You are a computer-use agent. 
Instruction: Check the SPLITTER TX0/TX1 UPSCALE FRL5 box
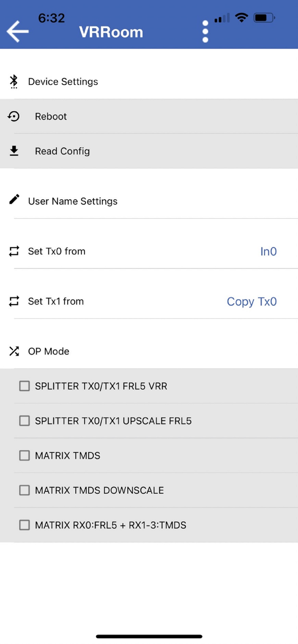(25, 421)
